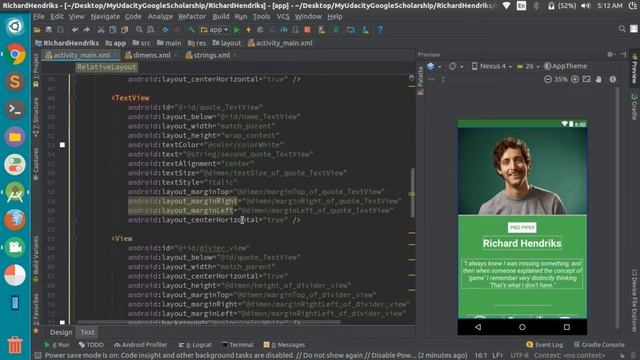
Task: Open the Files app in the dock
Action: (x=15, y=137)
